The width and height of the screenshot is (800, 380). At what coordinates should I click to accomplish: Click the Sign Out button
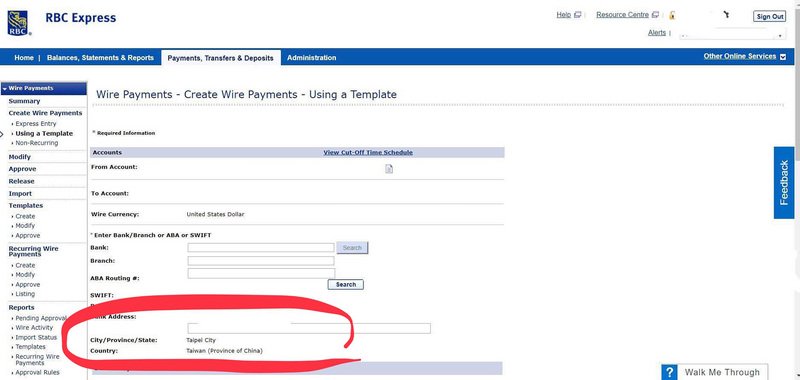tap(769, 16)
